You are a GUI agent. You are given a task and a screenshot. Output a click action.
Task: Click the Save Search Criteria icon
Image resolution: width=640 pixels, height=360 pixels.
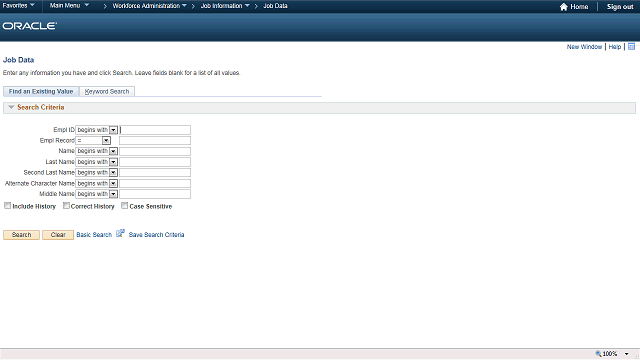pos(120,233)
